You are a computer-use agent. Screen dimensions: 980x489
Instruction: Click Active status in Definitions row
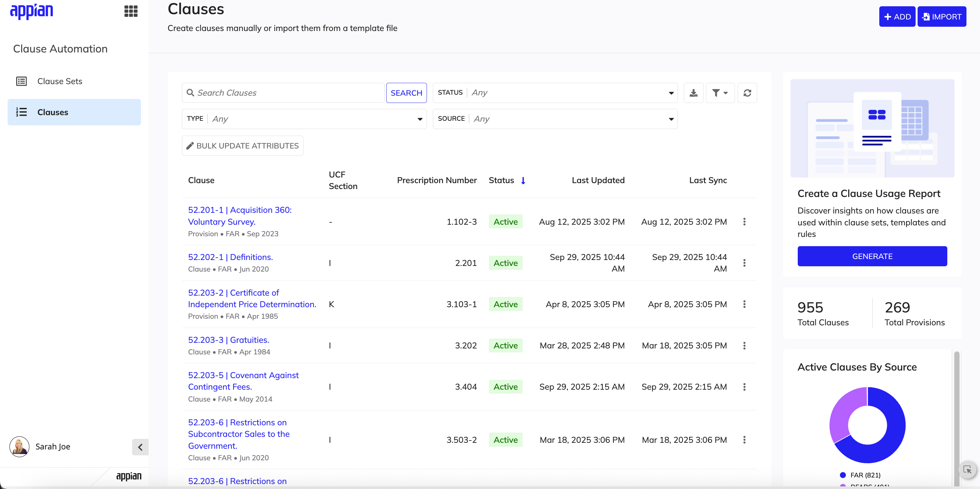(506, 263)
